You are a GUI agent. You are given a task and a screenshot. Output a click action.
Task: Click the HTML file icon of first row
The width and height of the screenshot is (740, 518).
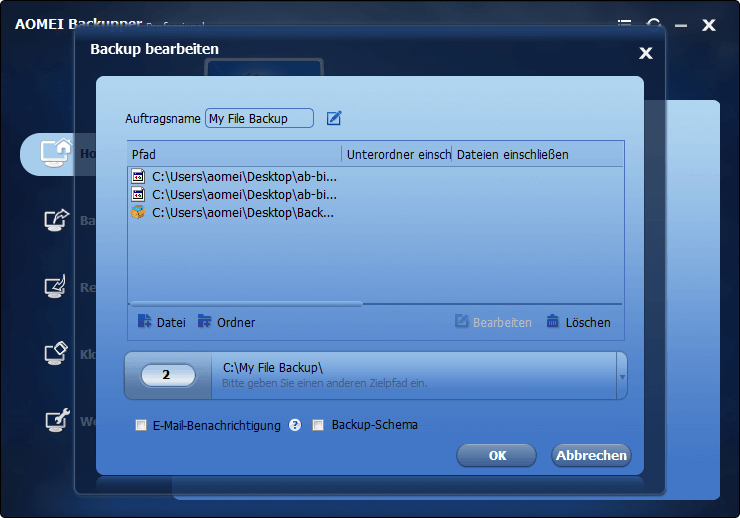[x=138, y=176]
